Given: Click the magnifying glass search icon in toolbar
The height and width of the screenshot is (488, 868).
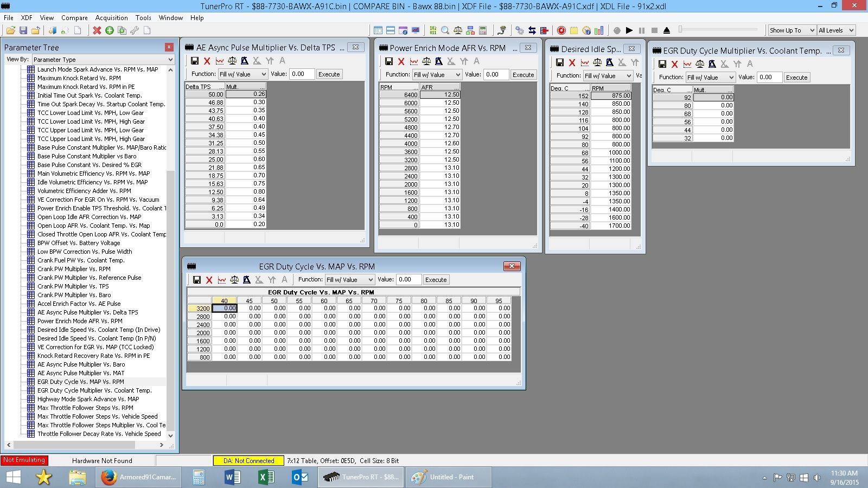Looking at the screenshot, I should [445, 30].
